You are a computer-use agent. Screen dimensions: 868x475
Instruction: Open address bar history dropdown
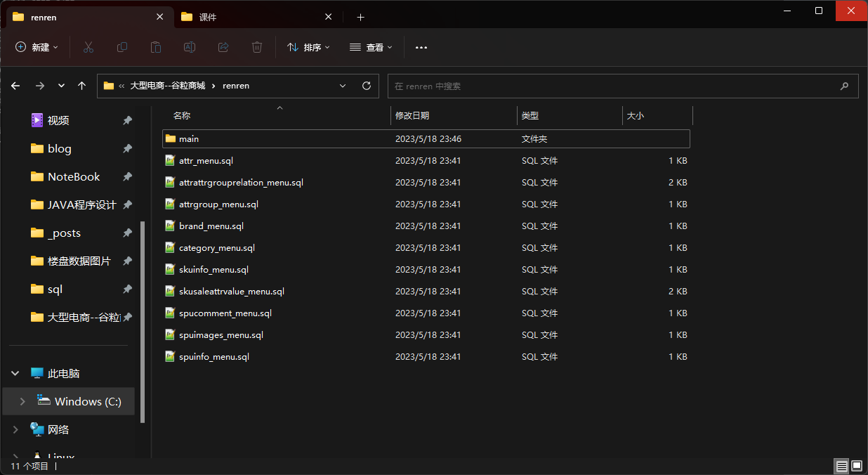click(x=343, y=86)
